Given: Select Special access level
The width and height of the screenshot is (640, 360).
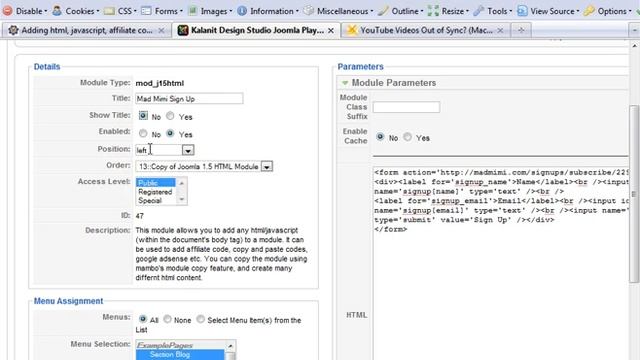Looking at the screenshot, I should (156, 200).
